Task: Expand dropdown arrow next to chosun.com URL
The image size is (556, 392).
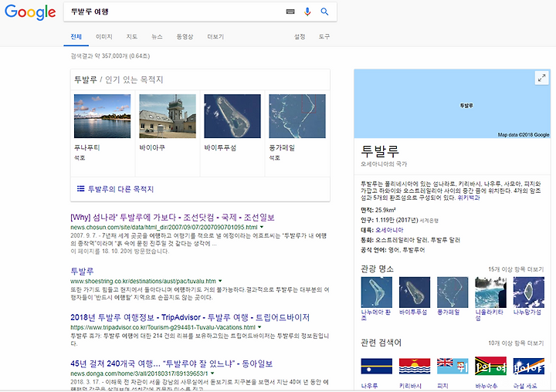Action: [x=262, y=227]
